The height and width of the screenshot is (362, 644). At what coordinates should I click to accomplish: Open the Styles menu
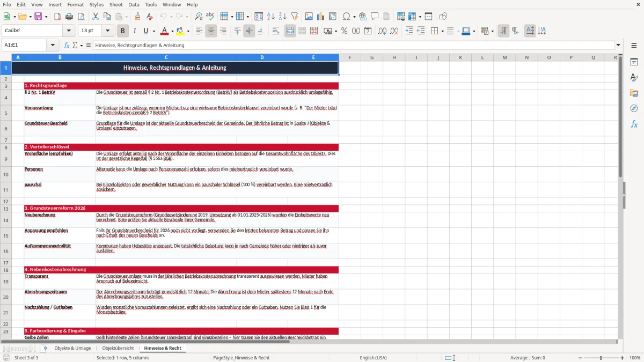[x=97, y=4]
